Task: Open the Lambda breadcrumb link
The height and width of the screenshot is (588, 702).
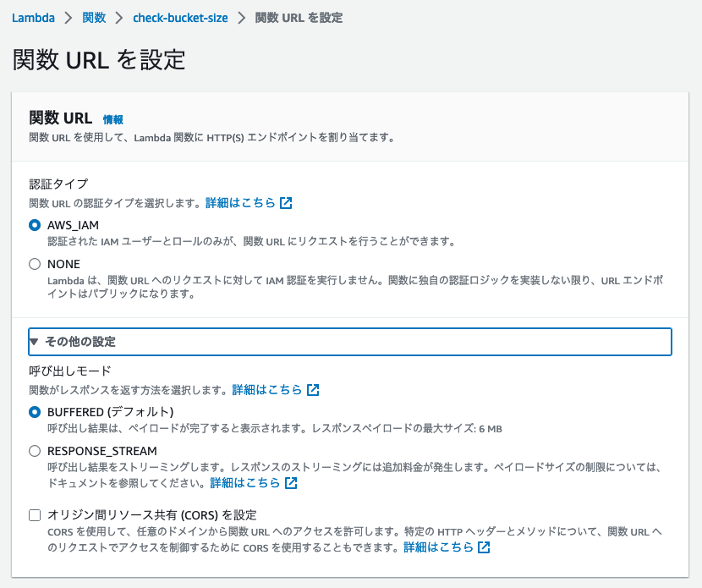Action: click(33, 18)
